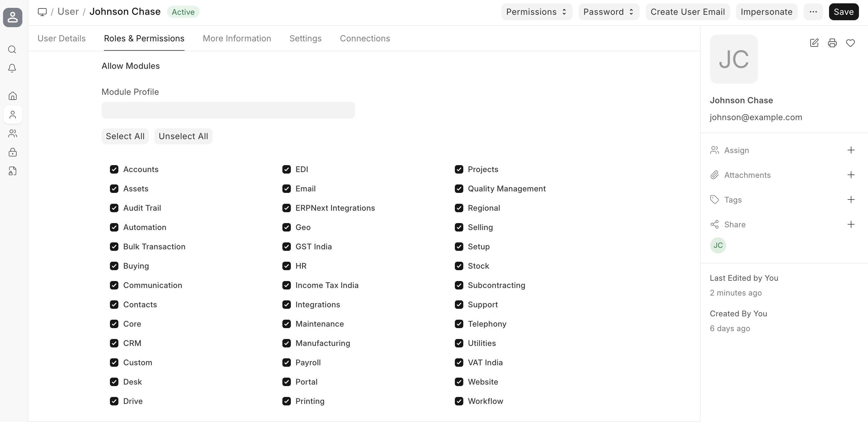
Task: Toggle the Payroll module checkbox
Action: 286,363
